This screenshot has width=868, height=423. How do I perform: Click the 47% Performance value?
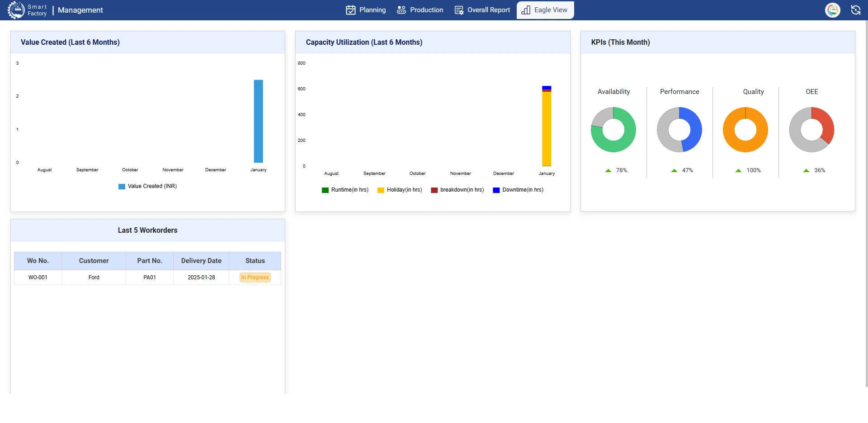688,170
